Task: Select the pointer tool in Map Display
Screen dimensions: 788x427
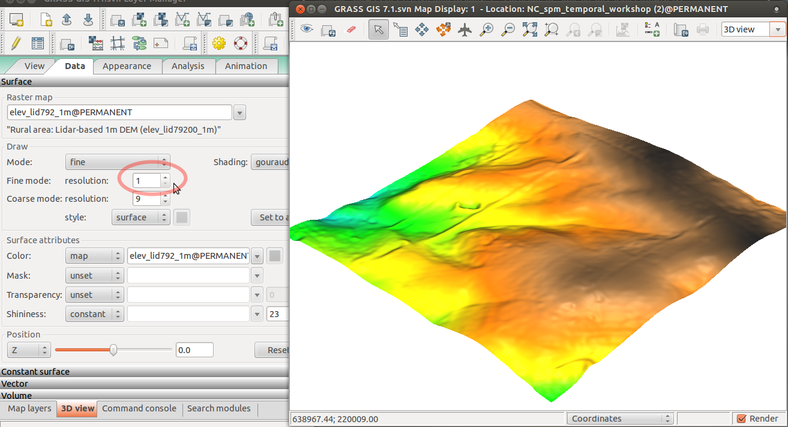Action: 378,30
